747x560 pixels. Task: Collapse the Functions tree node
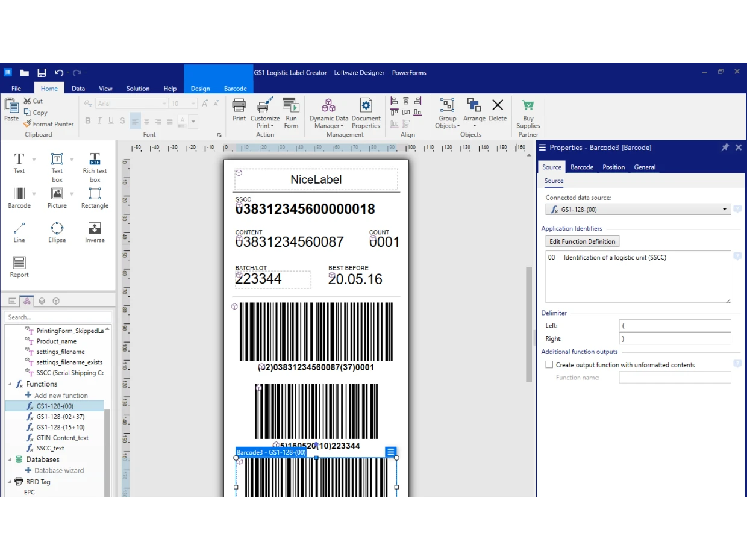tap(10, 384)
